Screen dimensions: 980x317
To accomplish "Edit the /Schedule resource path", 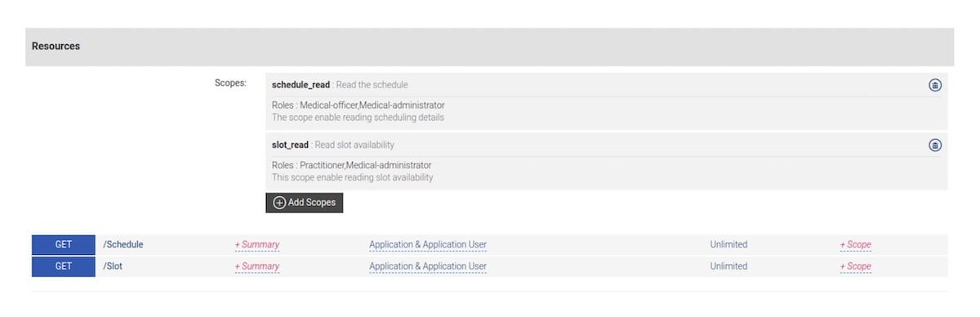I will pyautogui.click(x=123, y=244).
